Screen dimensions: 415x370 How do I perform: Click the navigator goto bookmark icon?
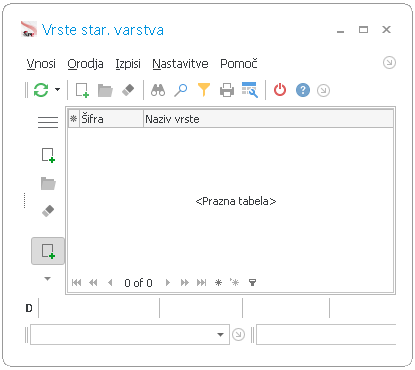[x=234, y=282]
